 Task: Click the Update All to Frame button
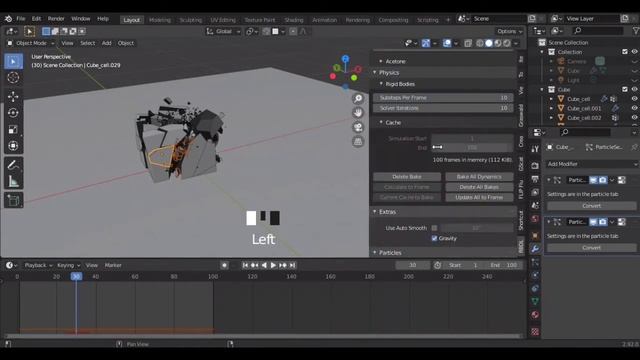[479, 197]
